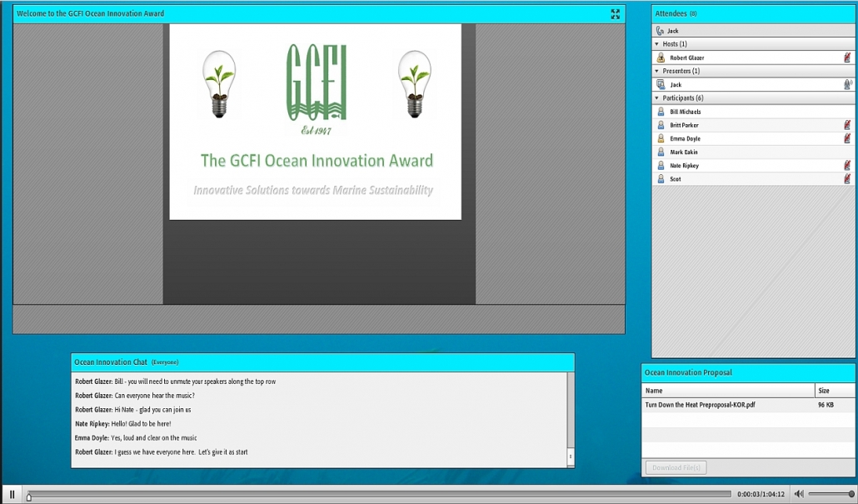Click the Download File(s) button

676,467
